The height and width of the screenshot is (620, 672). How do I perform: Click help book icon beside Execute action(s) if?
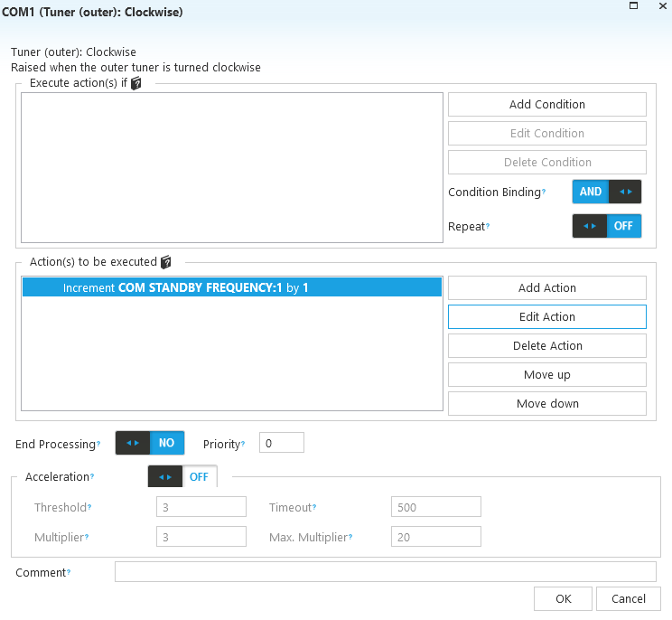(x=136, y=83)
